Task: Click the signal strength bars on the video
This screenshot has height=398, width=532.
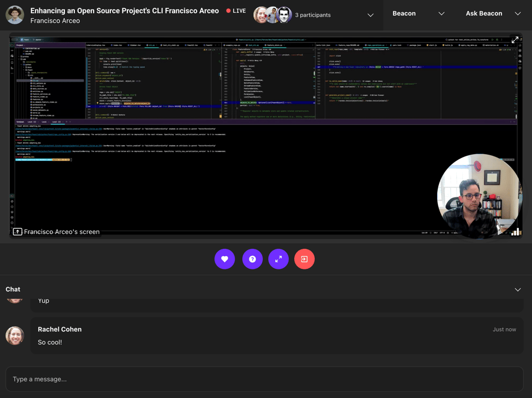Action: pos(516,232)
